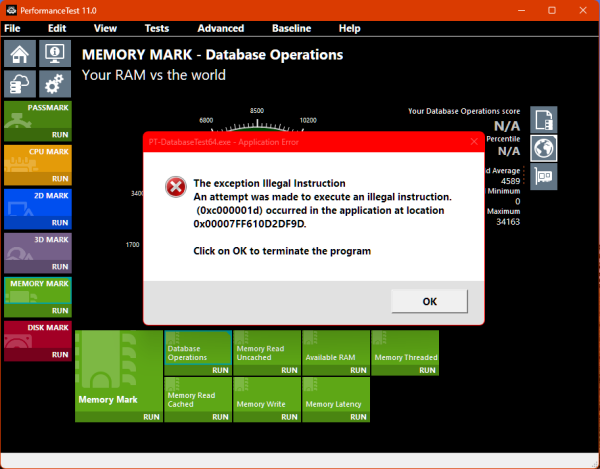
Task: Click the Average value 4589
Action: point(510,181)
